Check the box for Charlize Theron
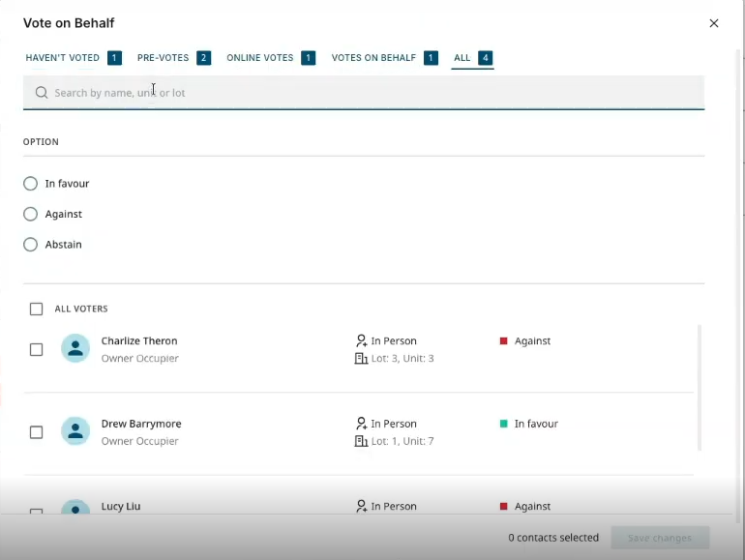745x560 pixels. [x=36, y=349]
